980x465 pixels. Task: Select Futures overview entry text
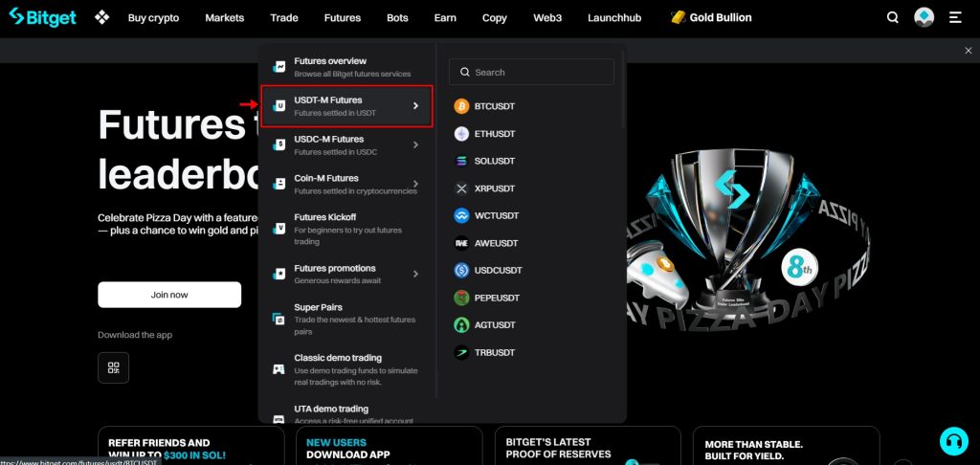click(x=330, y=61)
